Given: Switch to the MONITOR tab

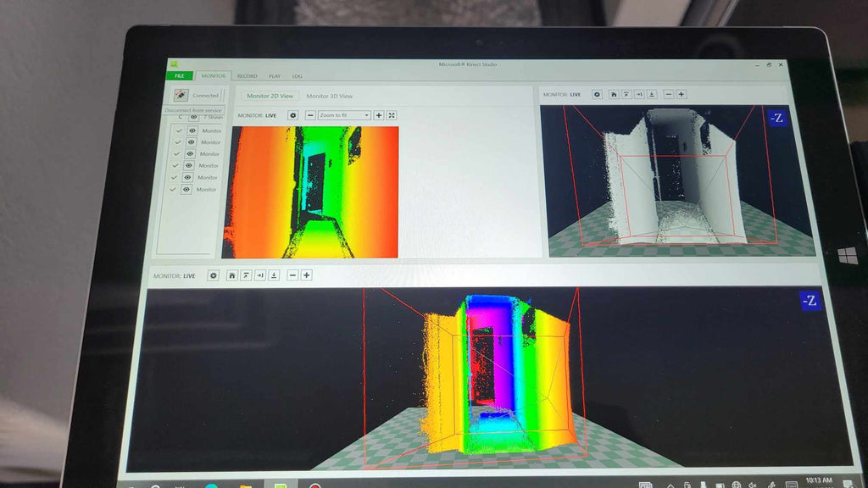Looking at the screenshot, I should click(x=213, y=75).
